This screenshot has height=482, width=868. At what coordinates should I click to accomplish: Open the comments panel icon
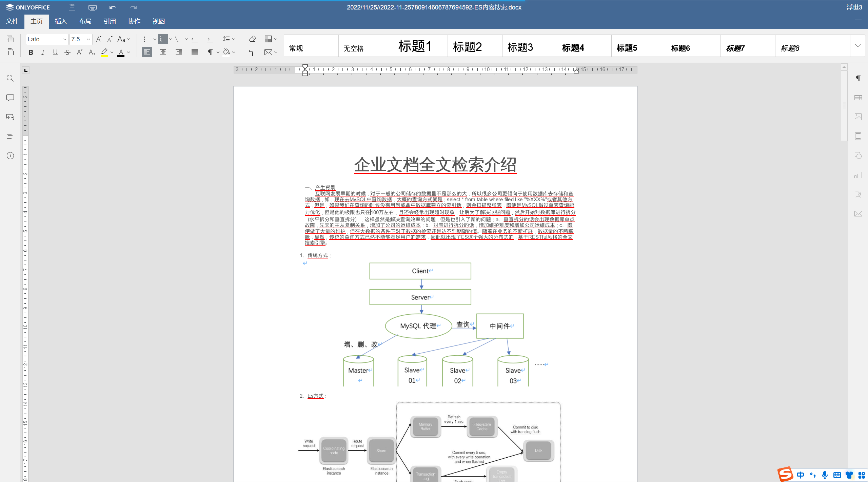(10, 98)
